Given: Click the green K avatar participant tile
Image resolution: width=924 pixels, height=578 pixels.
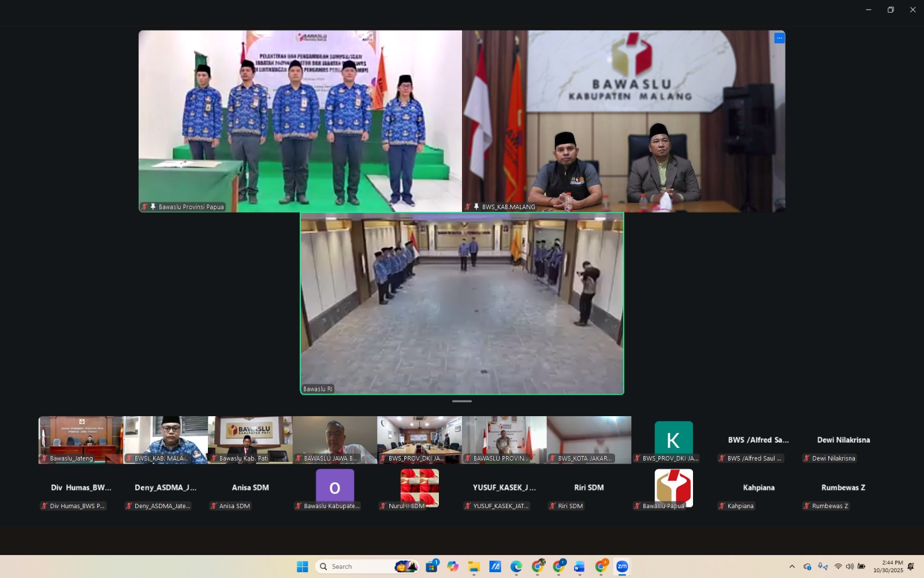Looking at the screenshot, I should tap(673, 440).
